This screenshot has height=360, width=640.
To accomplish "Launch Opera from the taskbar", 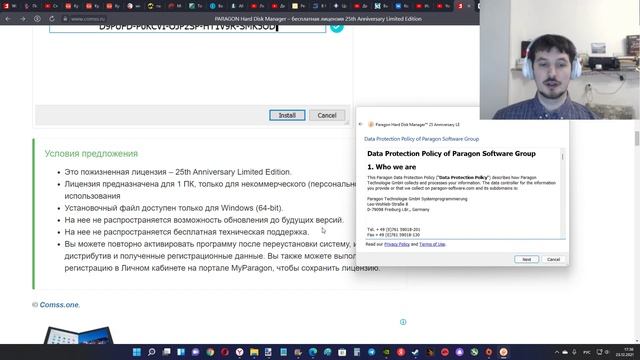I will coord(225,352).
